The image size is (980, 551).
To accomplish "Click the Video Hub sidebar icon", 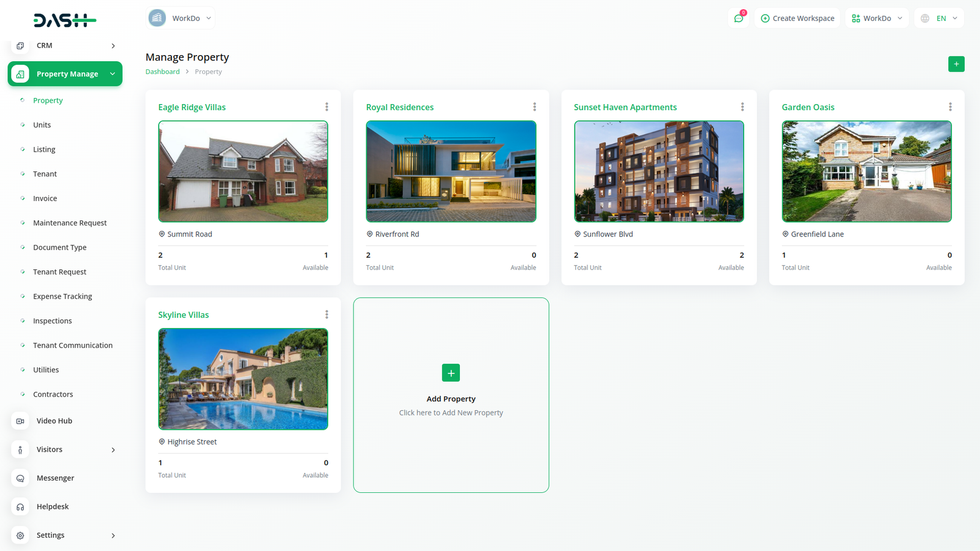I will [x=20, y=421].
